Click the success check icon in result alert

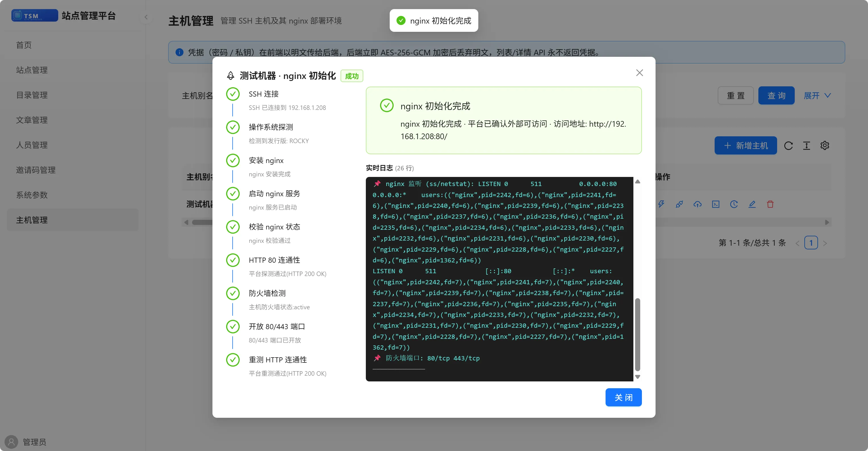click(x=387, y=106)
